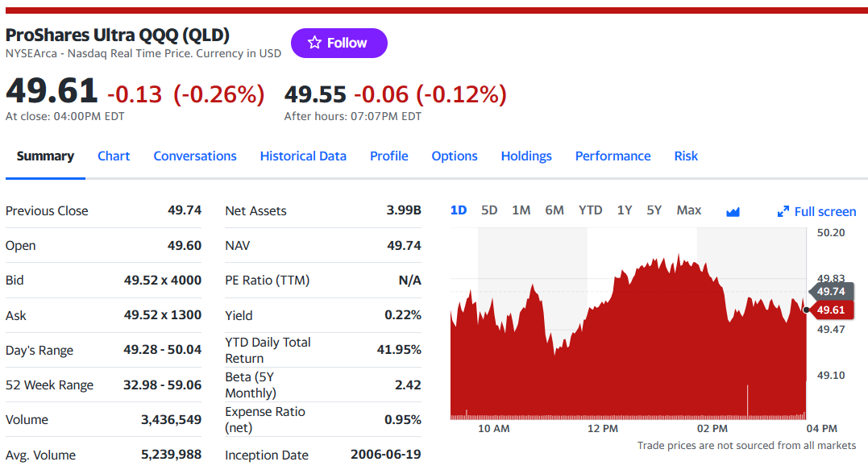Click the star icon in Follow button
Viewport: 868px width, 470px height.
[x=314, y=43]
